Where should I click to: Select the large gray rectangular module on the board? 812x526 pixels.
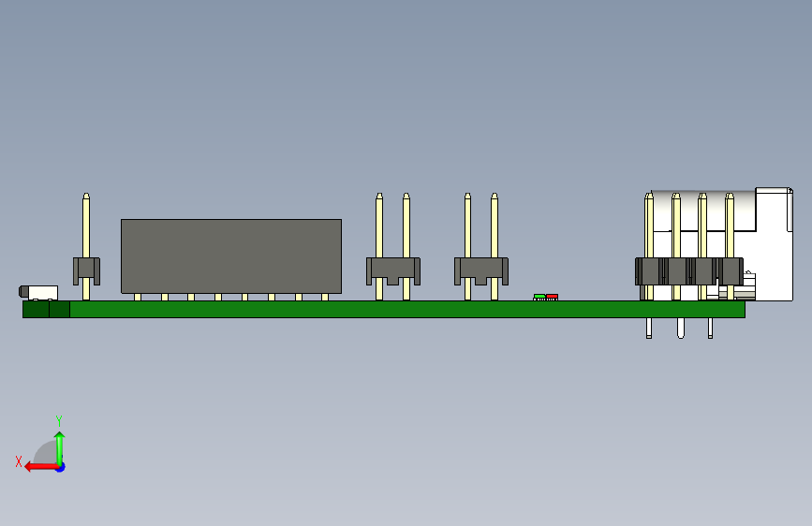pyautogui.click(x=231, y=256)
